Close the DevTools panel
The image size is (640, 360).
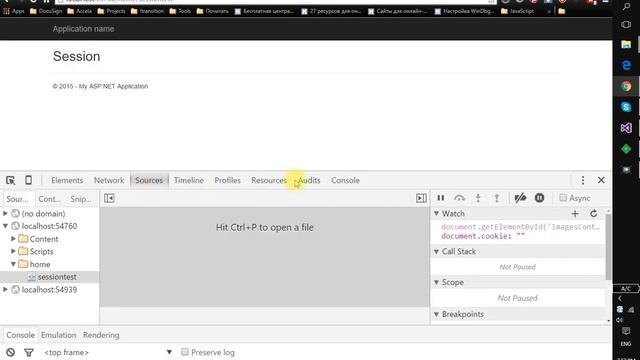(601, 180)
